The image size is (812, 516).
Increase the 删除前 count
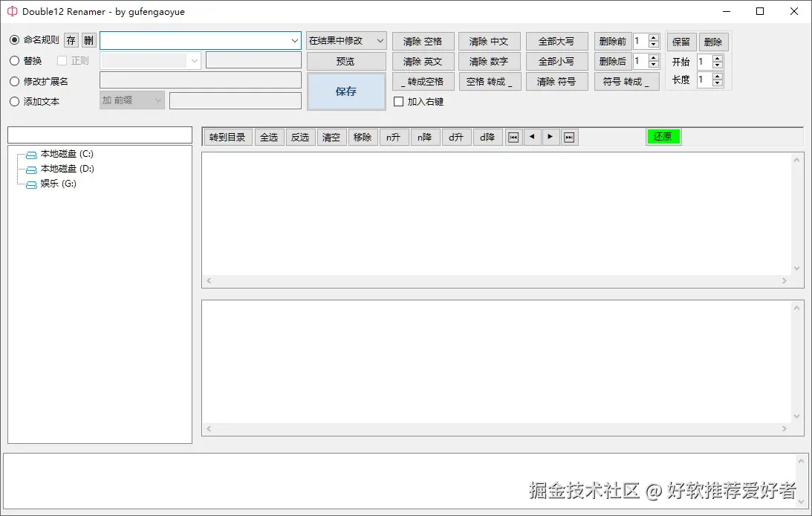(654, 37)
